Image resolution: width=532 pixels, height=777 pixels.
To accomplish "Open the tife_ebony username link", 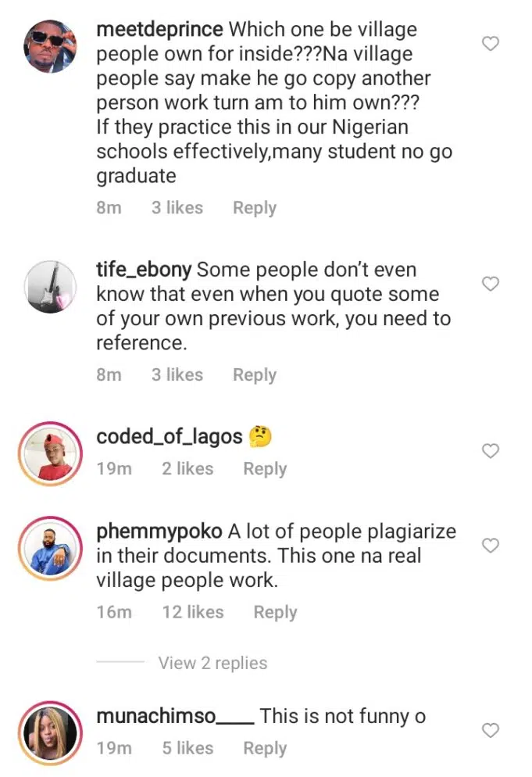I will click(144, 270).
